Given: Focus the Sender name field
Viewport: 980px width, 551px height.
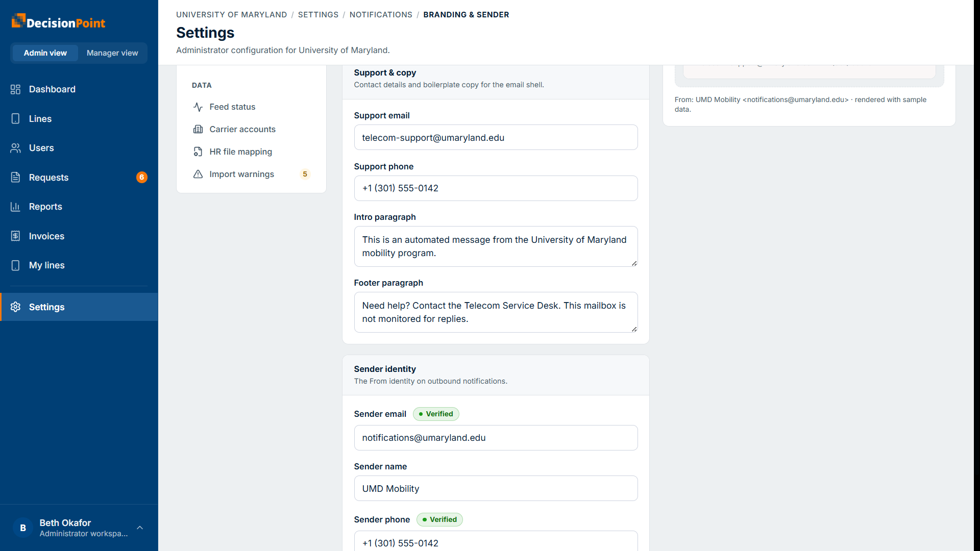Looking at the screenshot, I should pos(496,489).
